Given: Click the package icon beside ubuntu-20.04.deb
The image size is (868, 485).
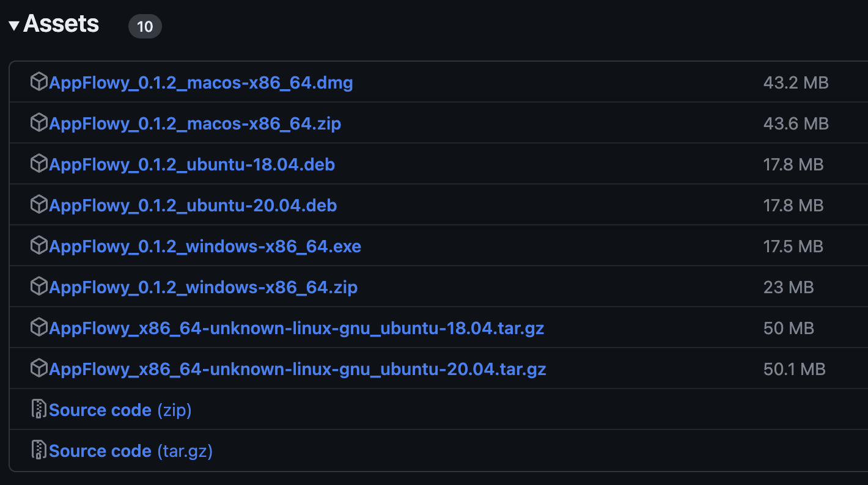Looking at the screenshot, I should tap(39, 205).
